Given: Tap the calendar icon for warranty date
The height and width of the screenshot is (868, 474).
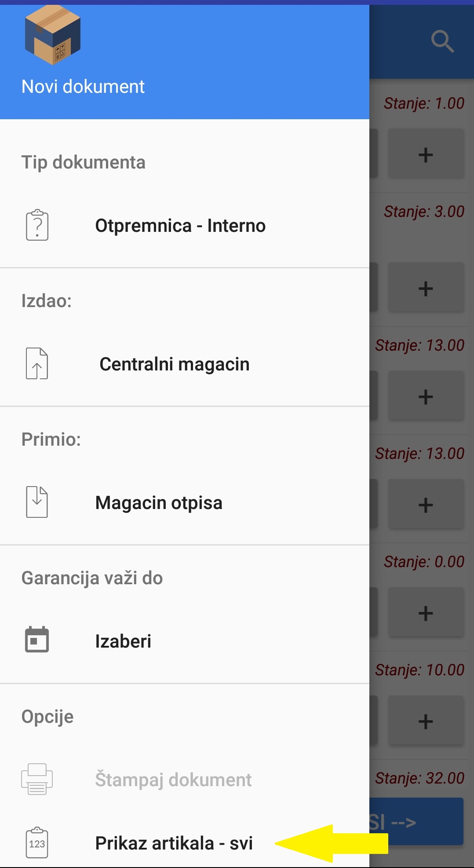Looking at the screenshot, I should [x=37, y=640].
